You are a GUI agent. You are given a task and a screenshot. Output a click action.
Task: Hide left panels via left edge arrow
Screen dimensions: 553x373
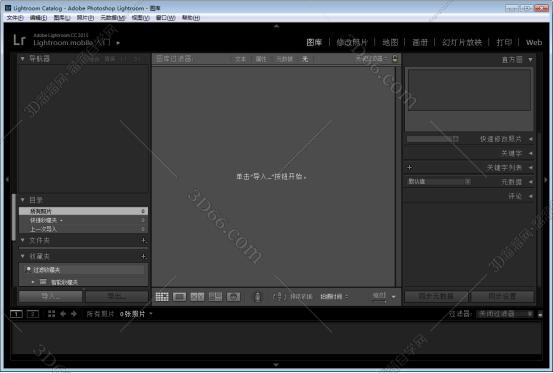point(7,179)
